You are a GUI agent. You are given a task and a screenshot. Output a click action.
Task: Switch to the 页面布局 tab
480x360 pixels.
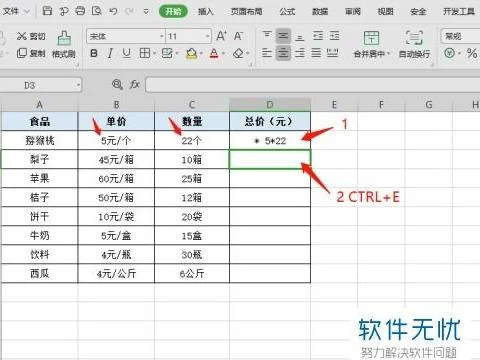tap(246, 12)
